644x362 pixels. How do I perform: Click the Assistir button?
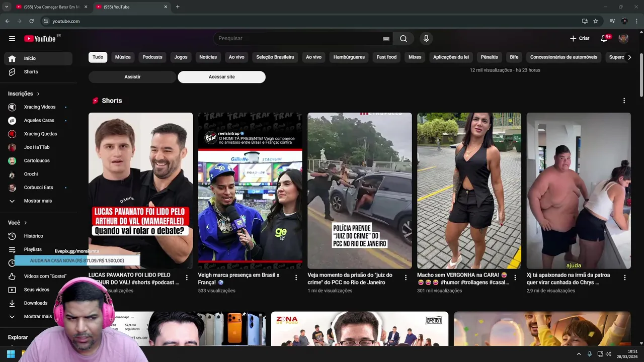(132, 77)
